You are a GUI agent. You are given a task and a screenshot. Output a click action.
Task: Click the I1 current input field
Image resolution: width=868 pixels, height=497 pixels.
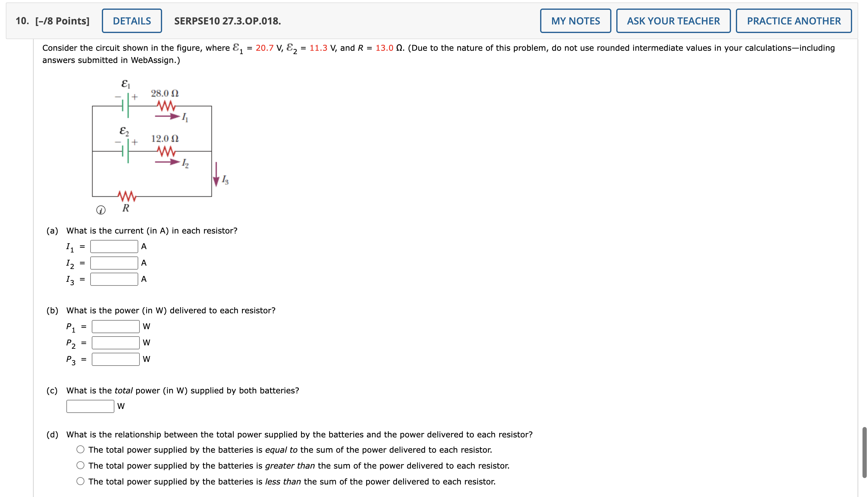(x=114, y=246)
